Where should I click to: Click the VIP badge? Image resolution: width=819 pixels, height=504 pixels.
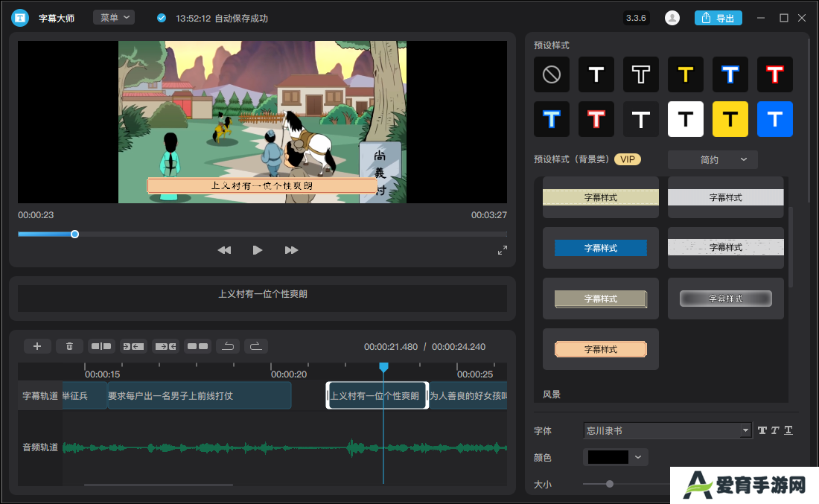pyautogui.click(x=628, y=159)
